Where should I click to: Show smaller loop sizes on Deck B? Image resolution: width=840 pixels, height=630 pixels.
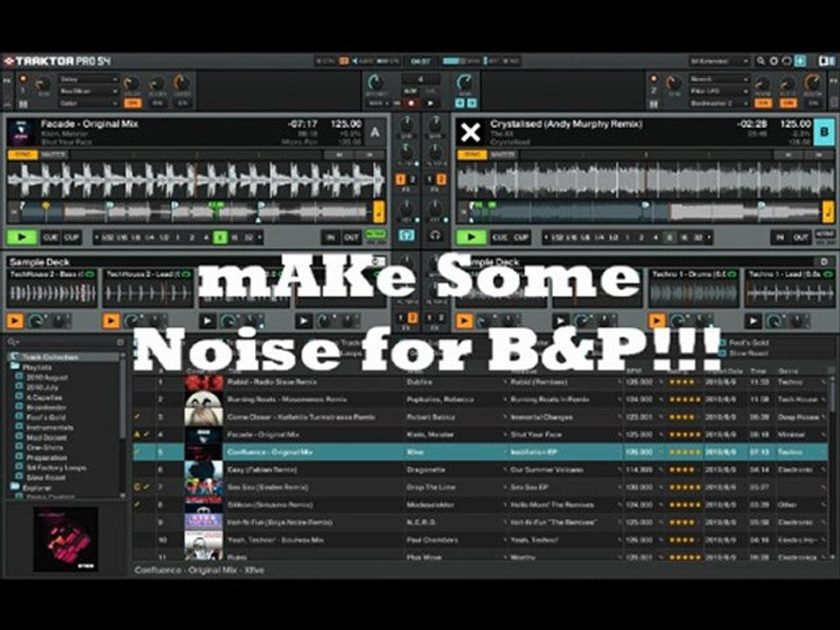546,237
